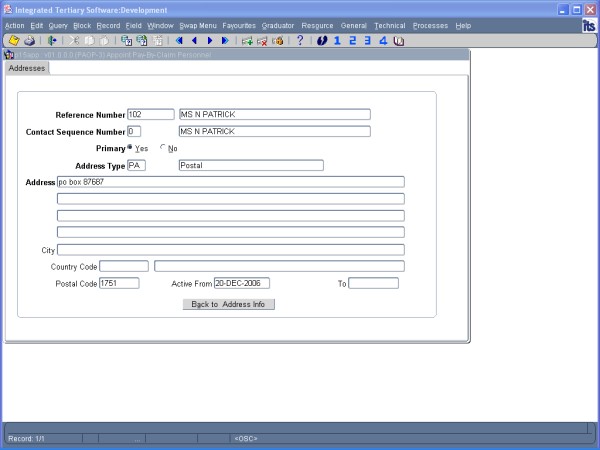Select the Yes radio button for Primary
The width and height of the screenshot is (600, 450).
click(130, 148)
